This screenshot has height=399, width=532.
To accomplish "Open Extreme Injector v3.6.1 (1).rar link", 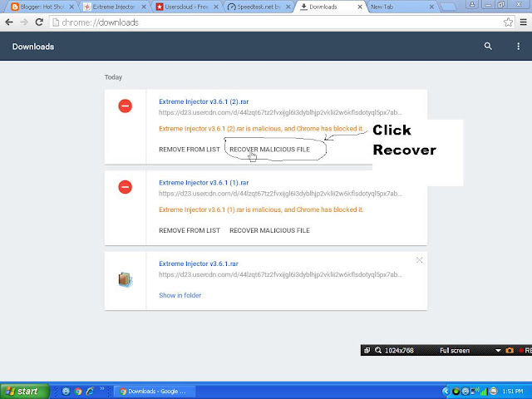I will coord(204,183).
